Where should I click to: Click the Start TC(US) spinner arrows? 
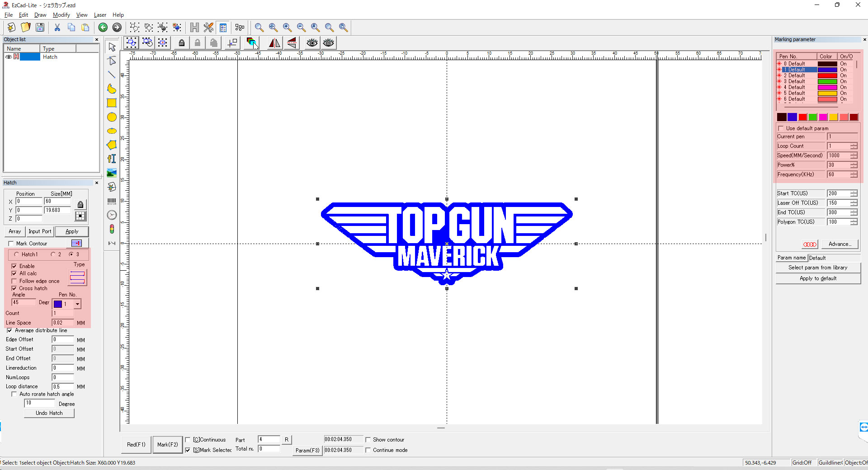pyautogui.click(x=854, y=193)
